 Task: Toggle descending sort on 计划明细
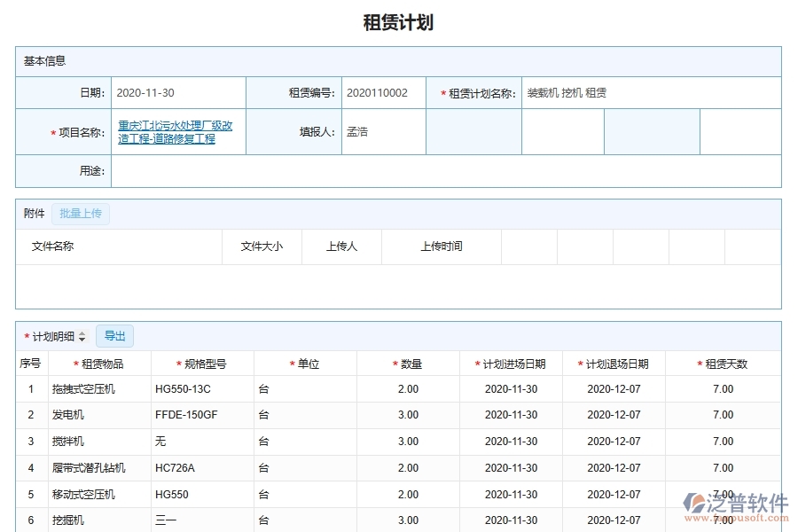coord(83,339)
